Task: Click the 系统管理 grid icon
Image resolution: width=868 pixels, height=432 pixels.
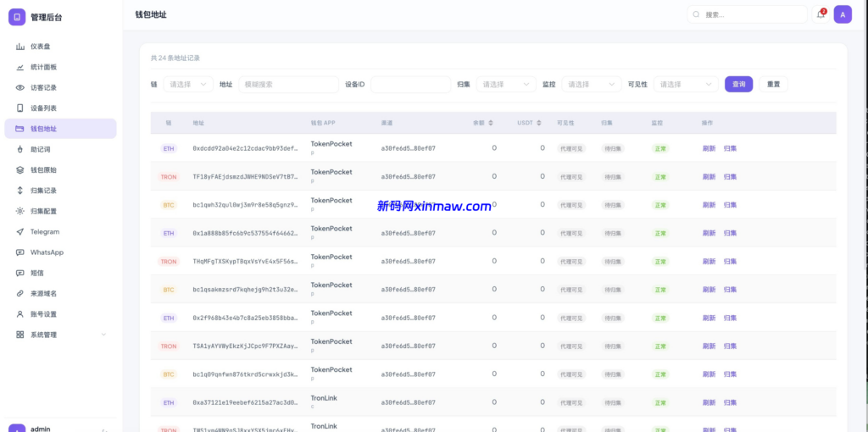Action: pos(20,335)
